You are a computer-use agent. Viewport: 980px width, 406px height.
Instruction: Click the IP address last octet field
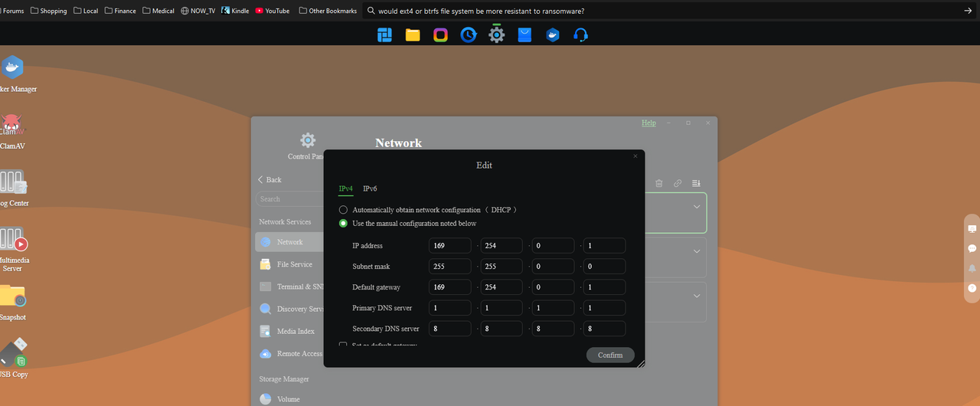[605, 246]
